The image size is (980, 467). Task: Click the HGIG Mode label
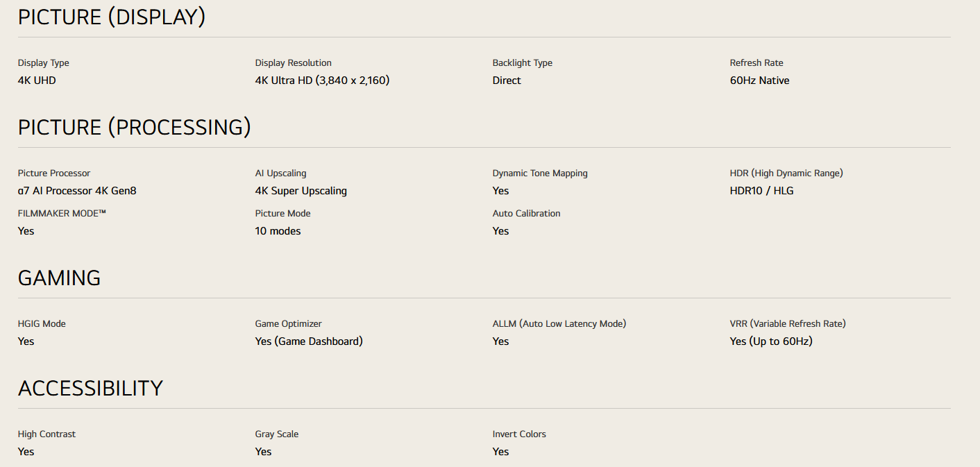(42, 324)
